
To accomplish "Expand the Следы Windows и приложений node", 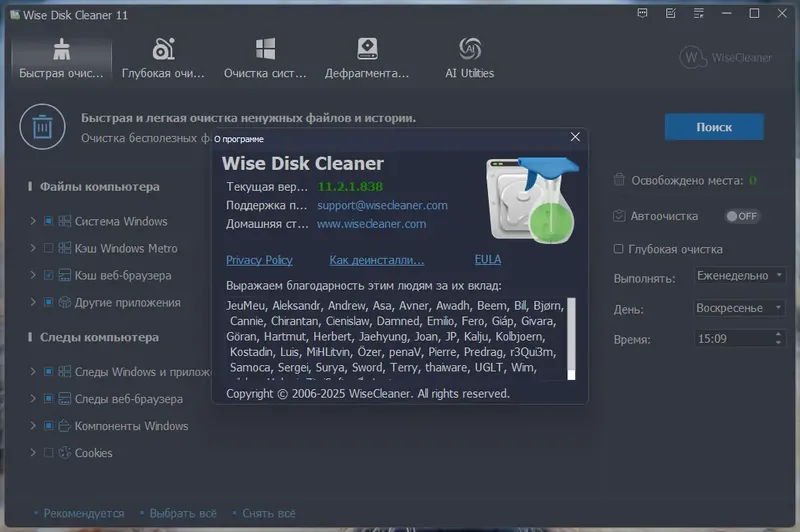I will point(33,371).
